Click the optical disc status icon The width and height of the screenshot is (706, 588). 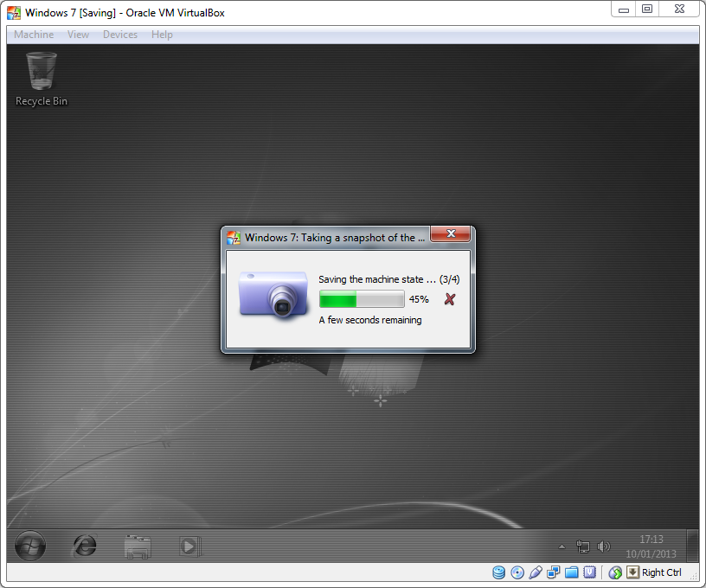click(517, 572)
